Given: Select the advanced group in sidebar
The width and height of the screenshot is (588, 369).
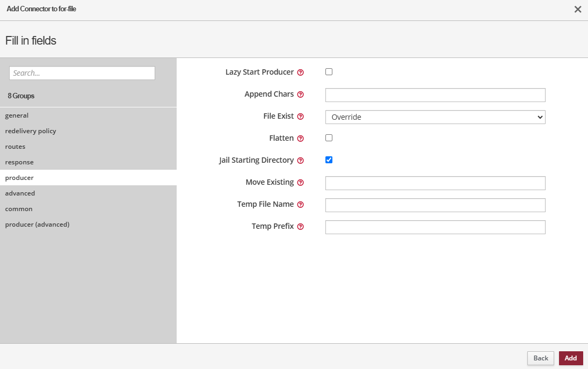Looking at the screenshot, I should 20,193.
